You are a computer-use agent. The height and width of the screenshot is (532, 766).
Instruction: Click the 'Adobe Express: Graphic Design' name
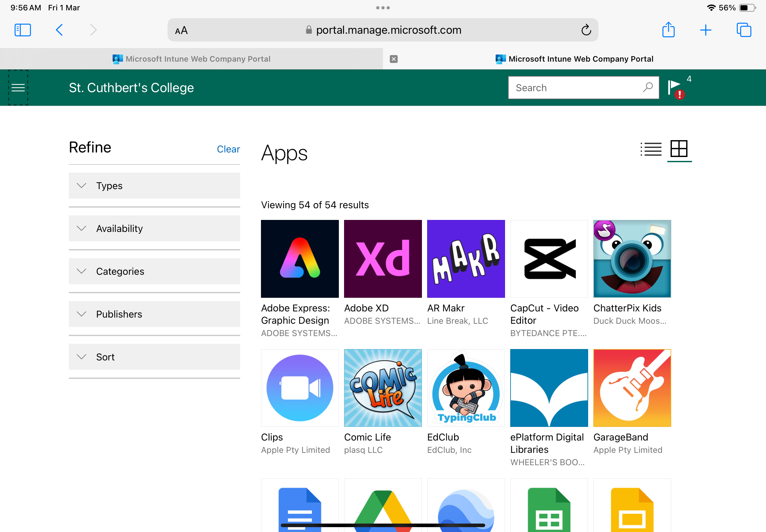tap(295, 314)
